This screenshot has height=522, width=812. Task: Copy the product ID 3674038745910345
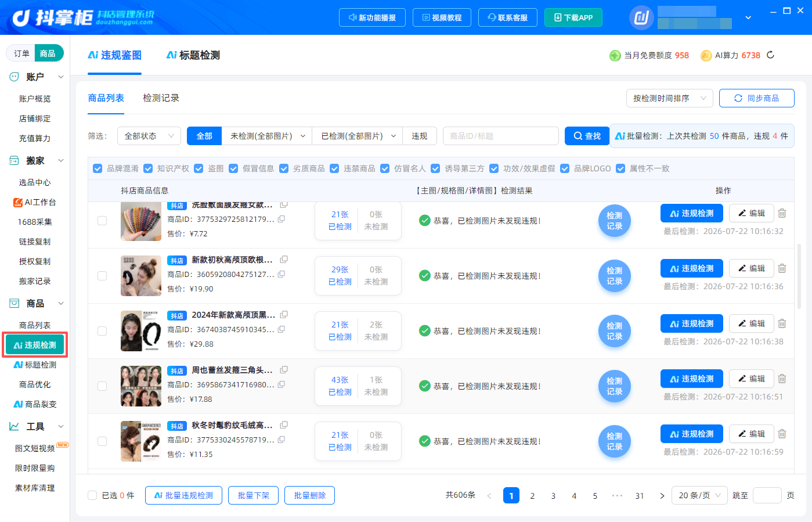coord(282,329)
